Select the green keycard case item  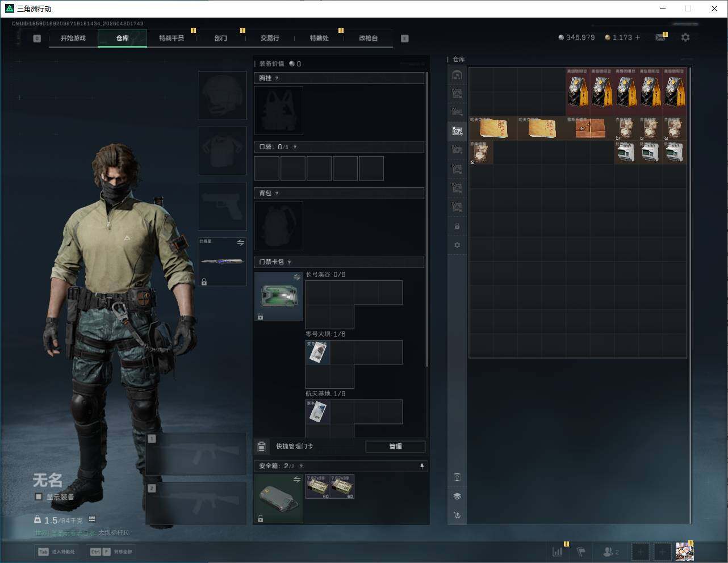point(279,296)
